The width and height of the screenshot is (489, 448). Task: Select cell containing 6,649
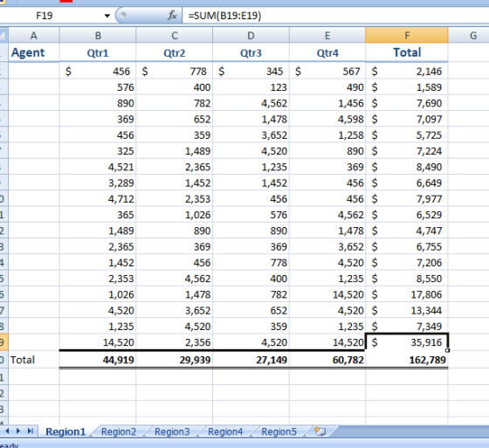click(407, 183)
